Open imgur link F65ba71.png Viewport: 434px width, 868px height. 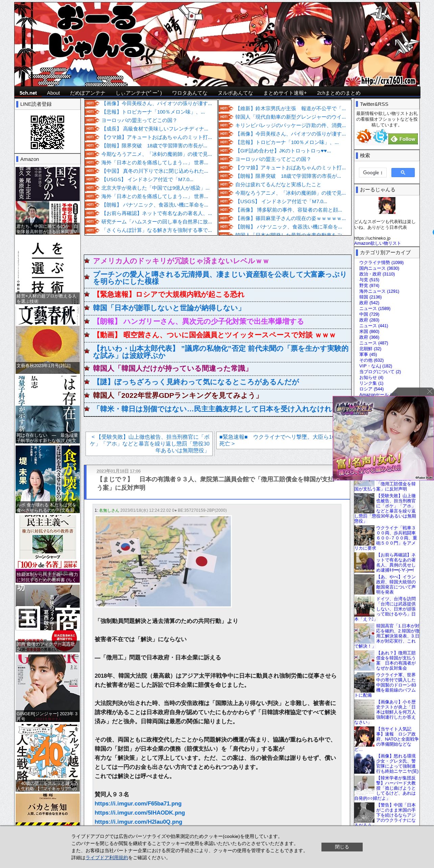click(138, 803)
